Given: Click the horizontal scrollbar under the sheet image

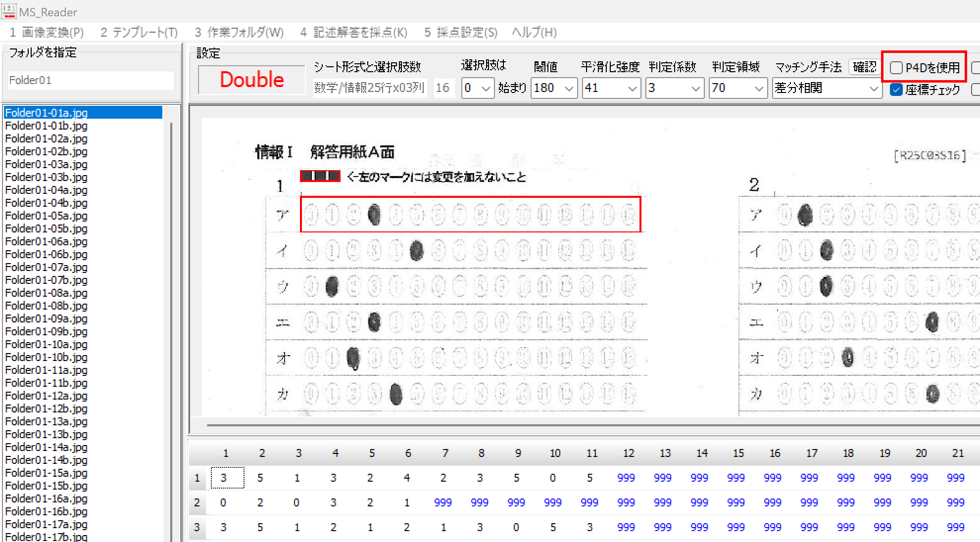Looking at the screenshot, I should click(544, 425).
